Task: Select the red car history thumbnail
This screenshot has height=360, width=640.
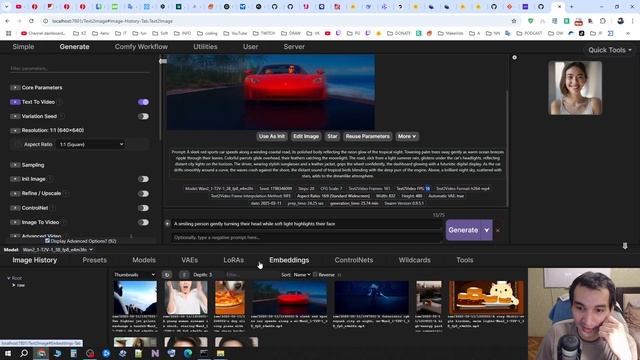Action: pos(289,298)
